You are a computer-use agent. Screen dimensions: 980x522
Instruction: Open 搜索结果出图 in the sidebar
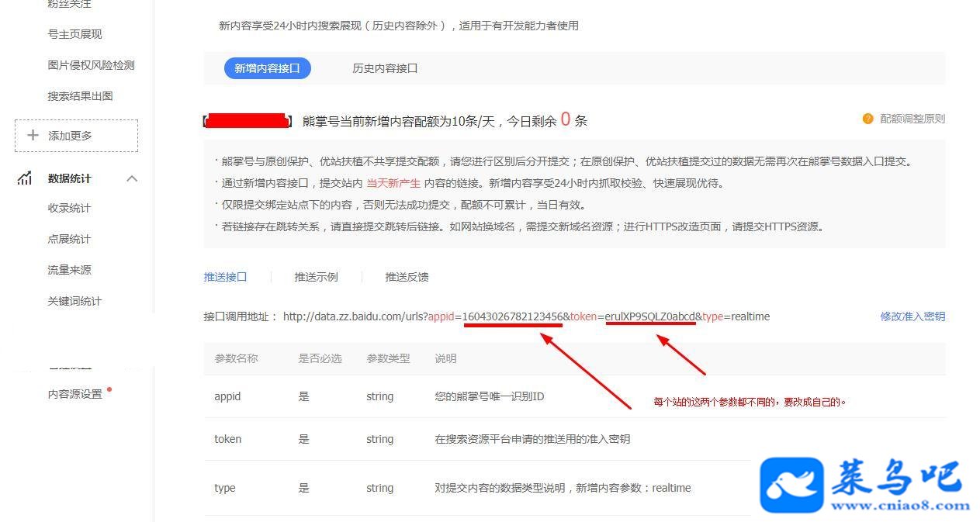pyautogui.click(x=80, y=96)
